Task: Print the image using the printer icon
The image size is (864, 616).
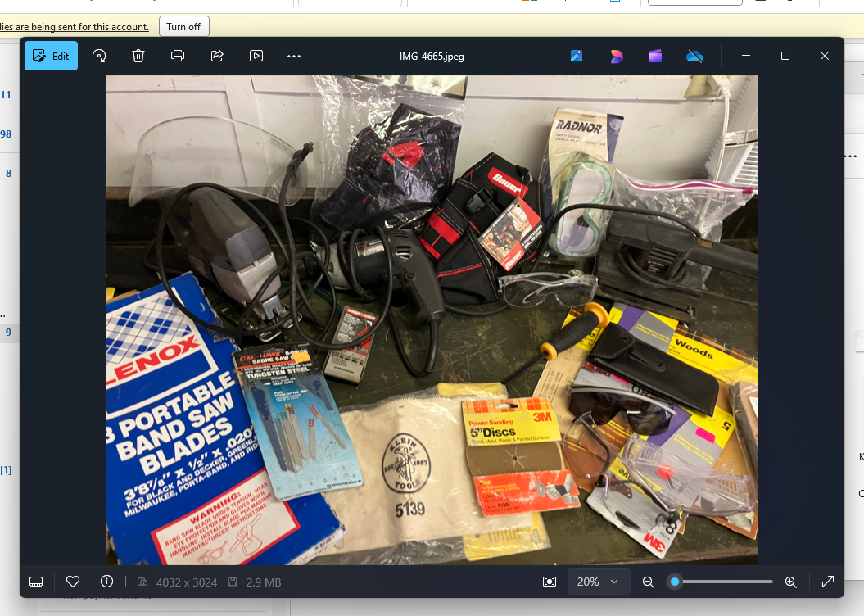Action: point(178,56)
